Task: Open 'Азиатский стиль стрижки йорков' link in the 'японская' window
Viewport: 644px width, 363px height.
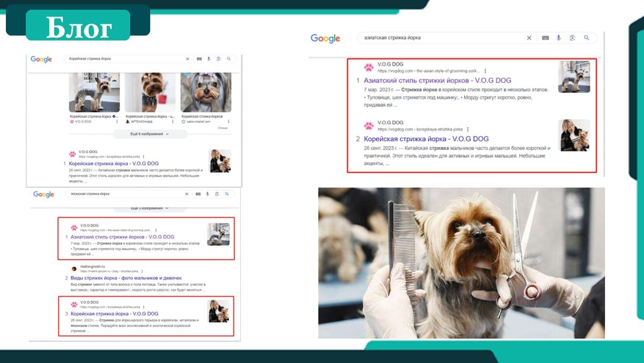Action: 122,237
